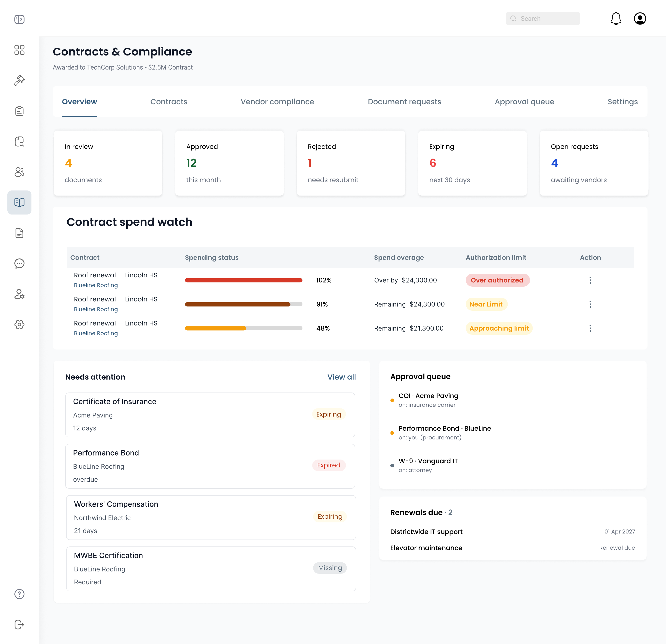
Task: Switch to the Overview tab
Action: [x=80, y=102]
